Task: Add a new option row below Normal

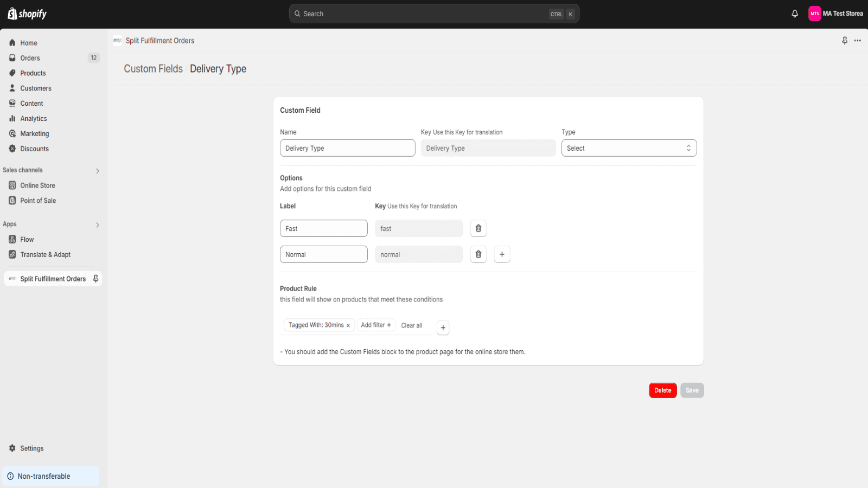Action: [x=502, y=254]
